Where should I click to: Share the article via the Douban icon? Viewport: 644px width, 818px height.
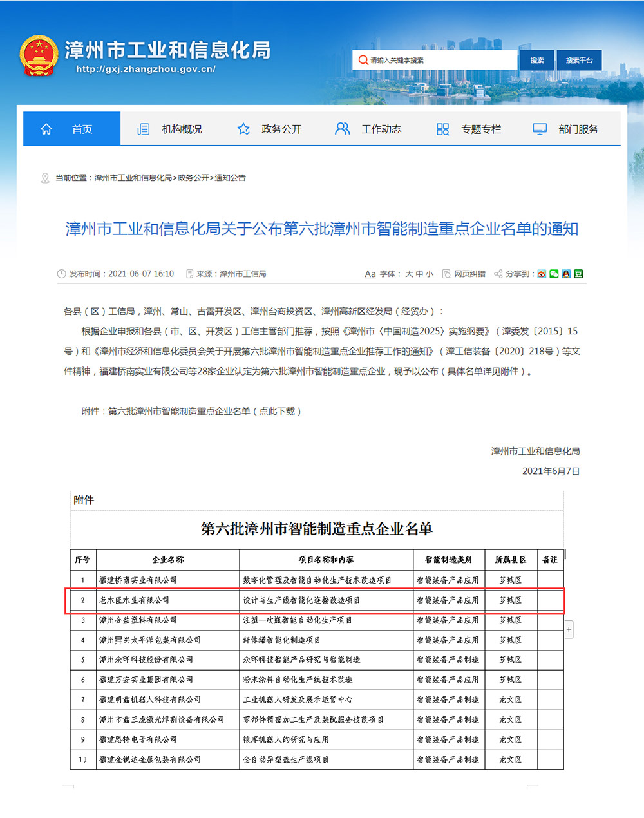point(578,274)
